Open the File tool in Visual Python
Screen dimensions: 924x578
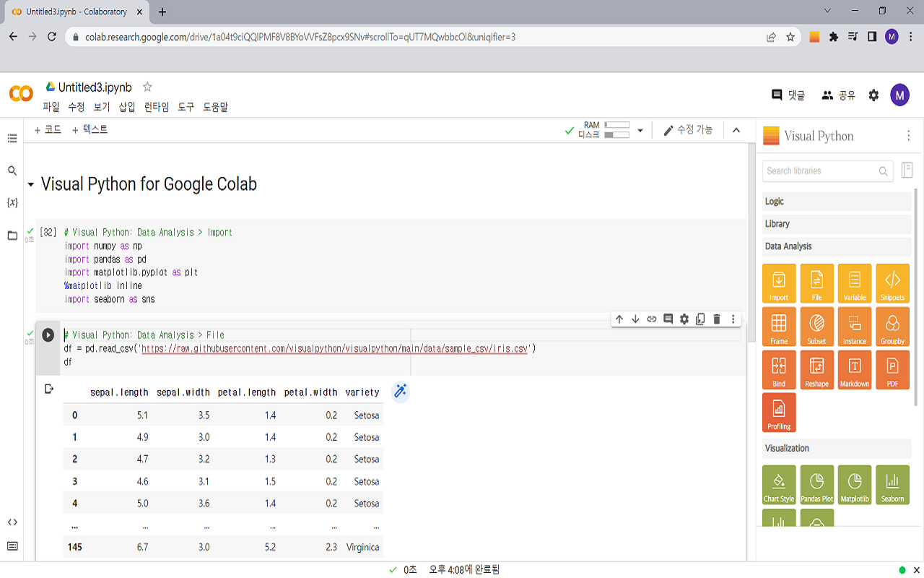(x=816, y=283)
